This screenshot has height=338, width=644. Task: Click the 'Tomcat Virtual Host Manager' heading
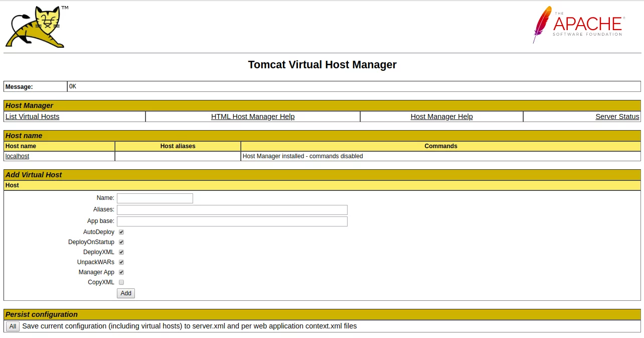(322, 65)
